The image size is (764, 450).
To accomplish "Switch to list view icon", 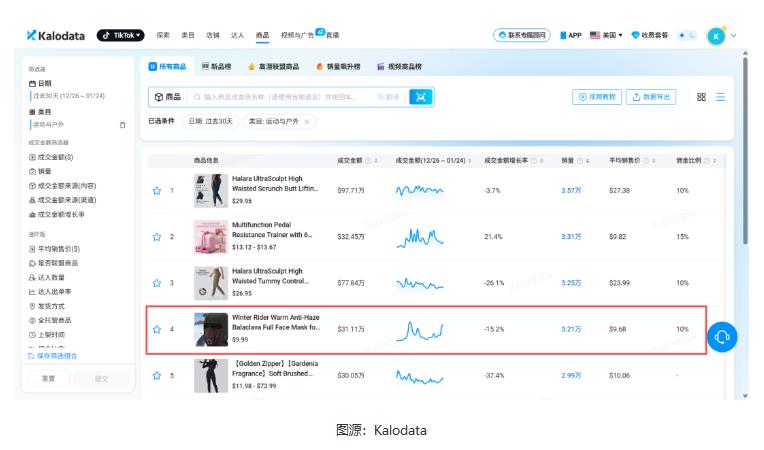I will click(x=720, y=97).
